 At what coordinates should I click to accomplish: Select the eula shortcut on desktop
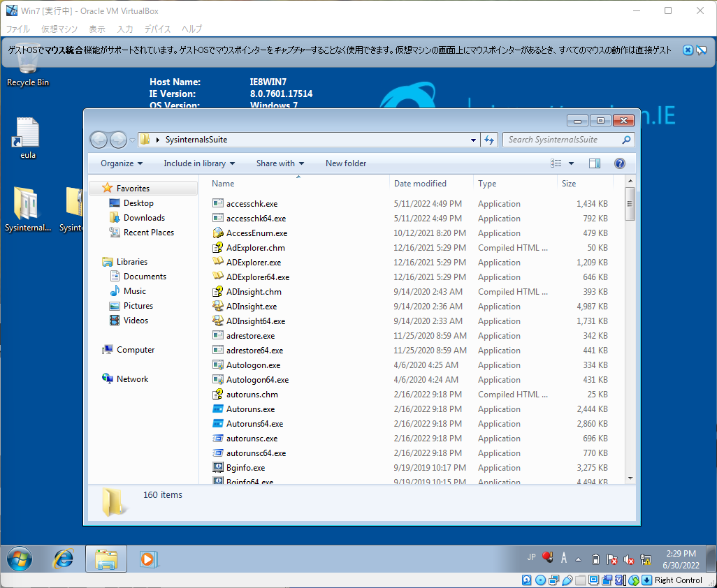pos(27,138)
